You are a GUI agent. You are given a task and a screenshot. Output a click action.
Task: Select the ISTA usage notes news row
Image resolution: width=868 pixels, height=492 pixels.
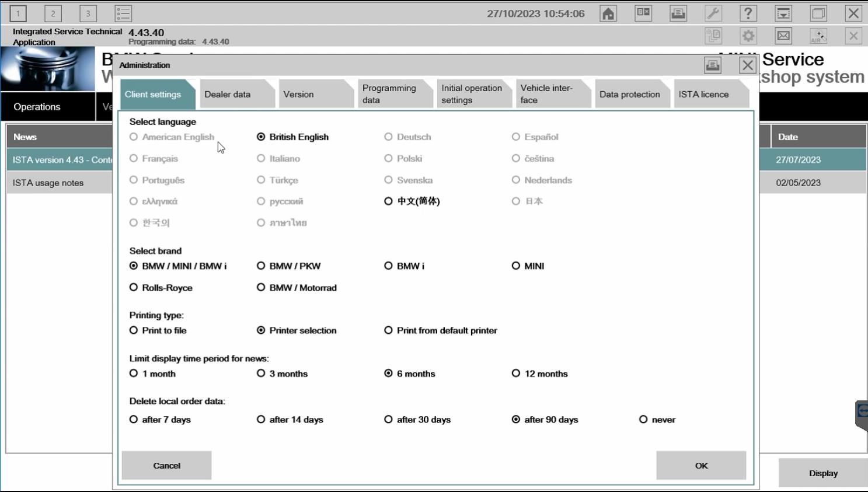coord(60,183)
